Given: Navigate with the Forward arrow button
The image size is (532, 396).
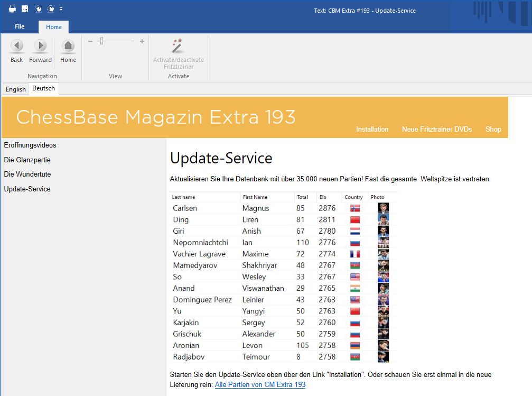Looking at the screenshot, I should click(40, 47).
